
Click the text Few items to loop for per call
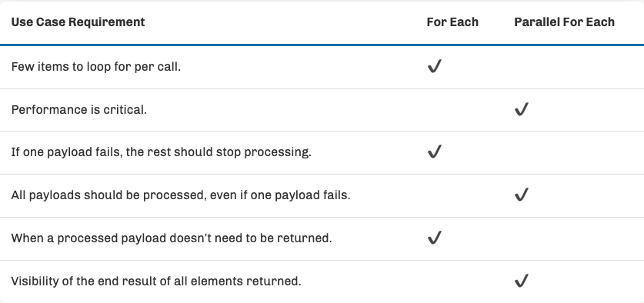click(95, 66)
